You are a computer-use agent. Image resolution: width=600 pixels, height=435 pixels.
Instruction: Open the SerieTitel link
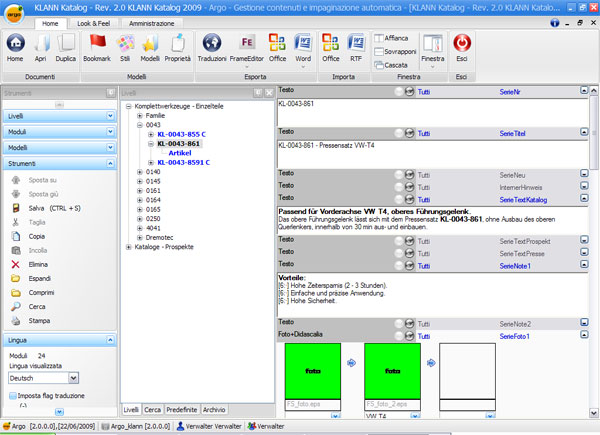(512, 134)
